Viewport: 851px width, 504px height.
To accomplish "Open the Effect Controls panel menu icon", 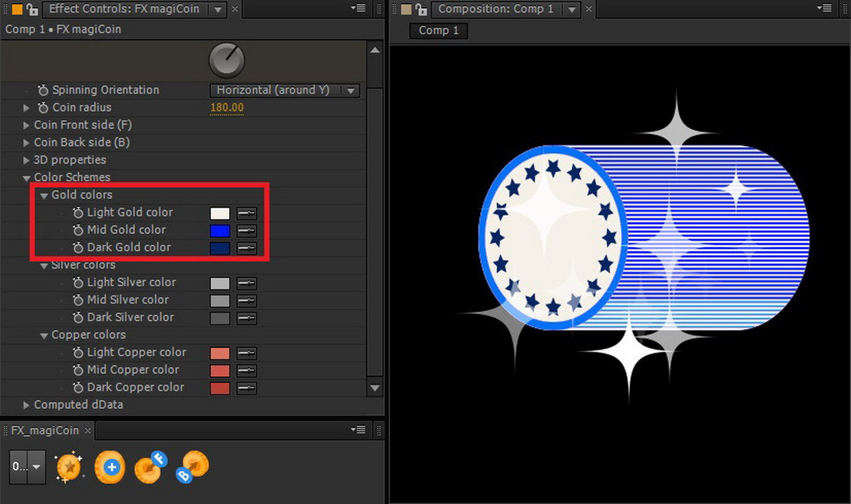I will coord(358,8).
